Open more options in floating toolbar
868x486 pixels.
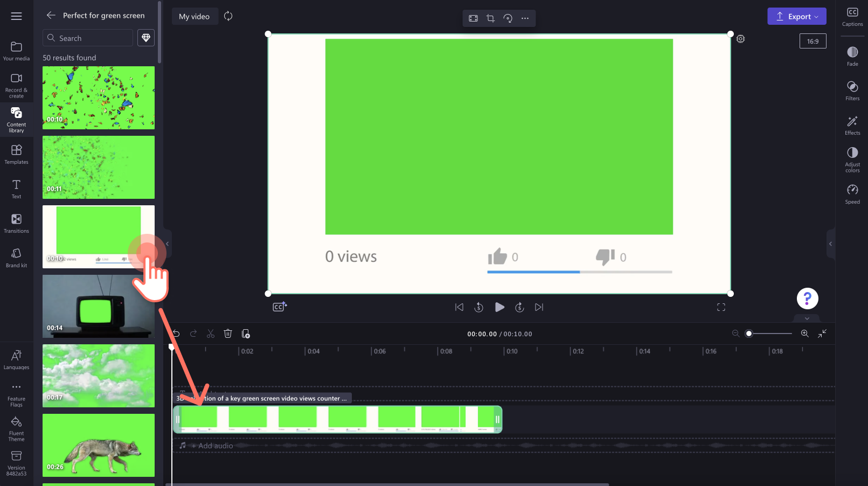pyautogui.click(x=525, y=18)
